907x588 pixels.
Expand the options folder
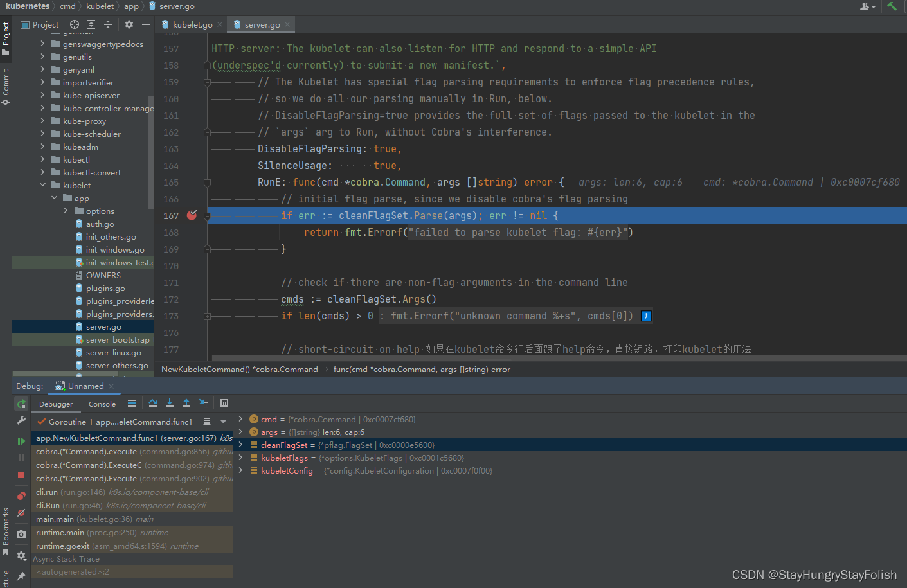tap(66, 211)
